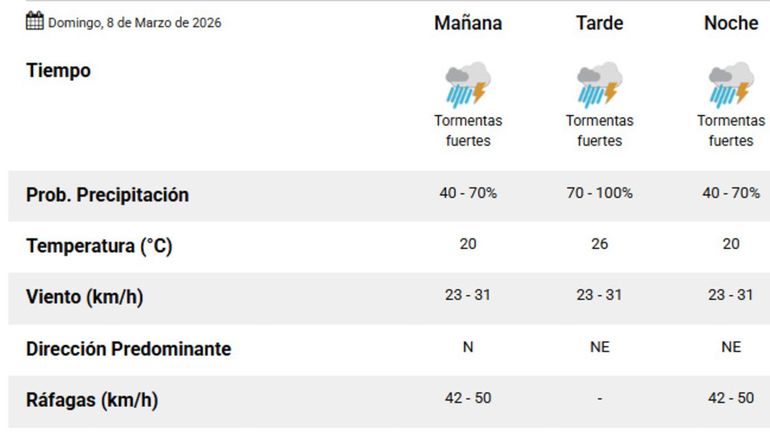Image resolution: width=770 pixels, height=435 pixels.
Task: Click the Ráfagas (km/h) row label
Action: [x=92, y=400]
